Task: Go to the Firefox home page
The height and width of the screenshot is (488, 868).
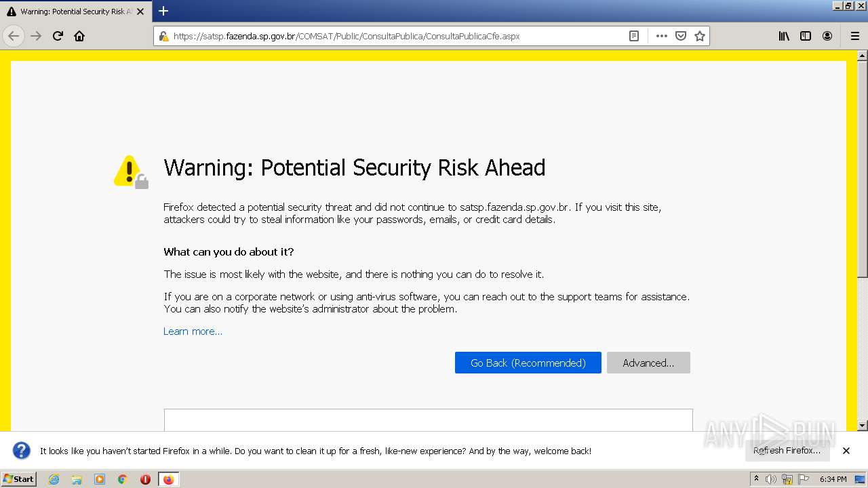Action: [79, 36]
